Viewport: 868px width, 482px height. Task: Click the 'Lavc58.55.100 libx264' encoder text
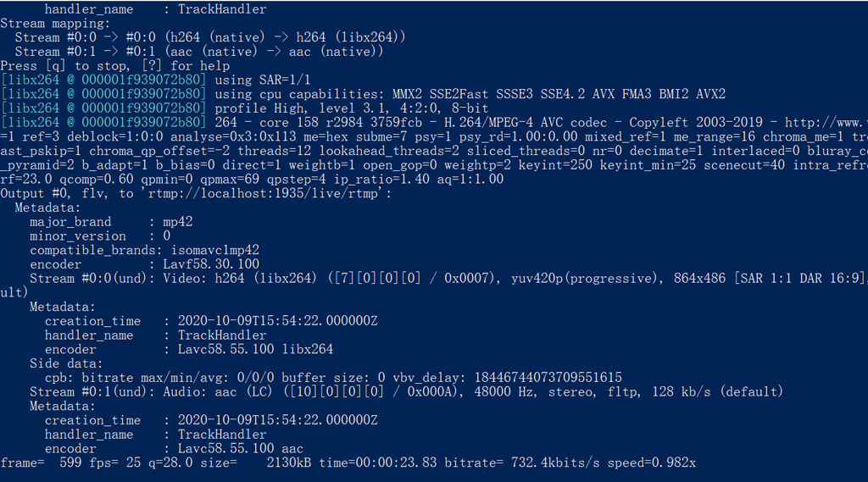pos(255,349)
